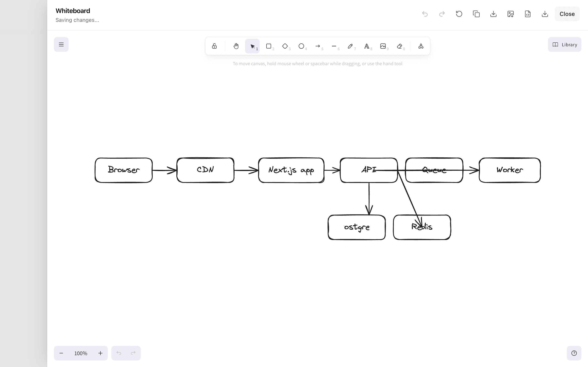Choose the freehand Pencil draw tool

click(350, 46)
